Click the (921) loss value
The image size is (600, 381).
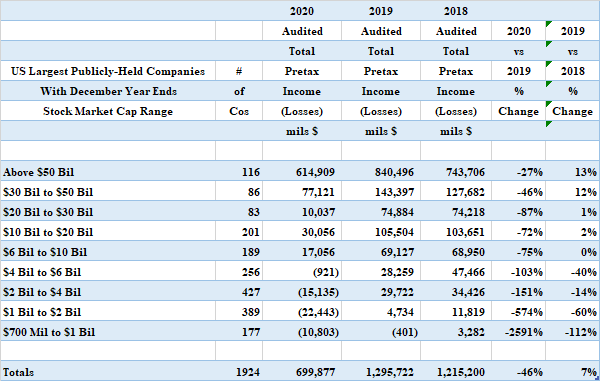tap(326, 272)
